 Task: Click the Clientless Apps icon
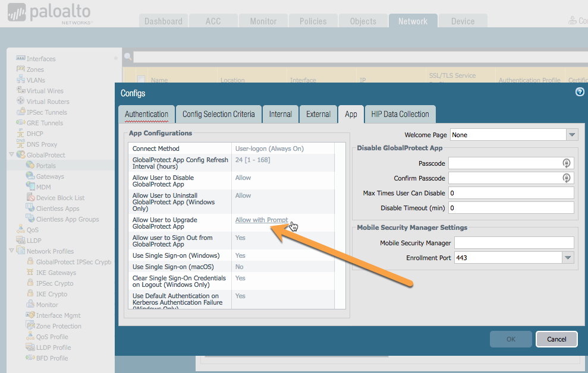tap(30, 208)
